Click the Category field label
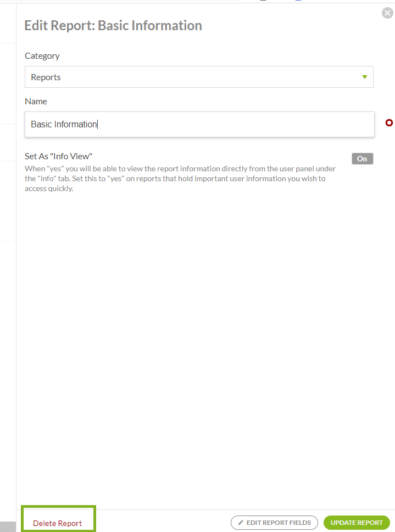Screen dimensions: 395x532 (x=42, y=56)
